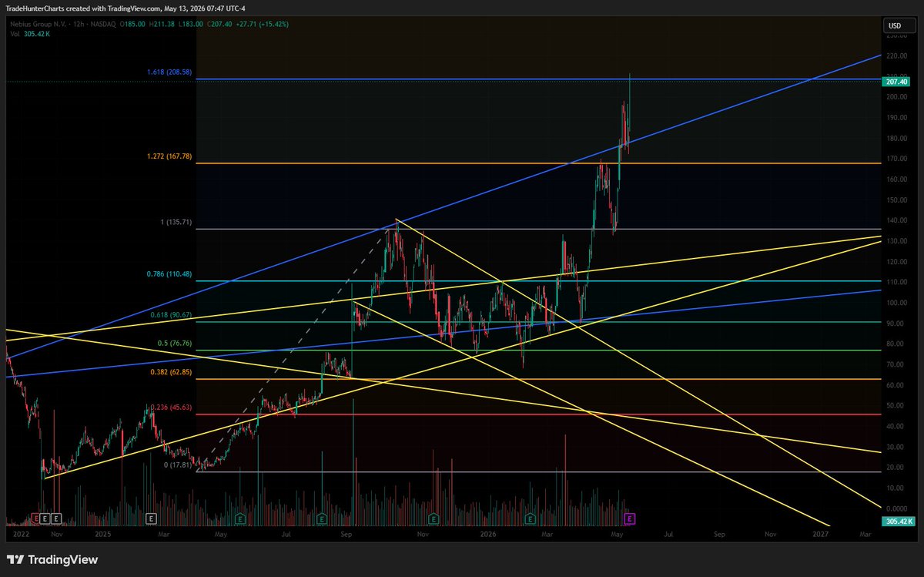Select the 0.5 (76.76) Fibonacci label
Viewport: 924px width, 577px height.
click(174, 344)
